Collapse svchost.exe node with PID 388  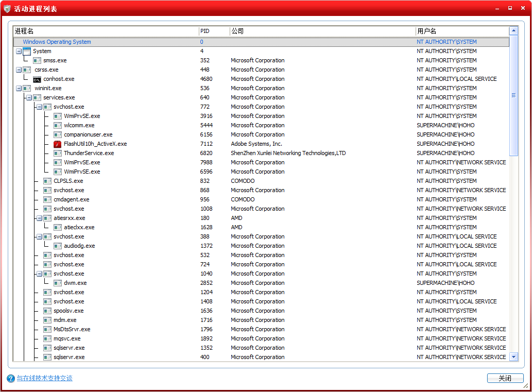click(x=39, y=236)
